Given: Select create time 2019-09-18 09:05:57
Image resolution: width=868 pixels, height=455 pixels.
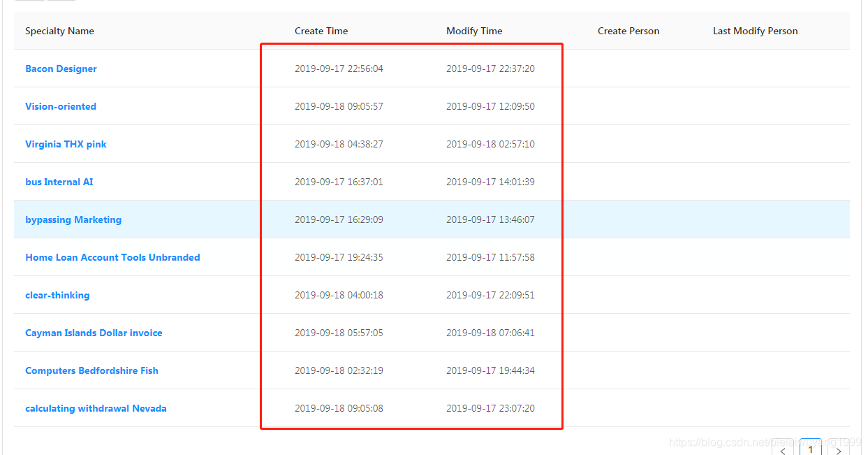Looking at the screenshot, I should [x=339, y=106].
